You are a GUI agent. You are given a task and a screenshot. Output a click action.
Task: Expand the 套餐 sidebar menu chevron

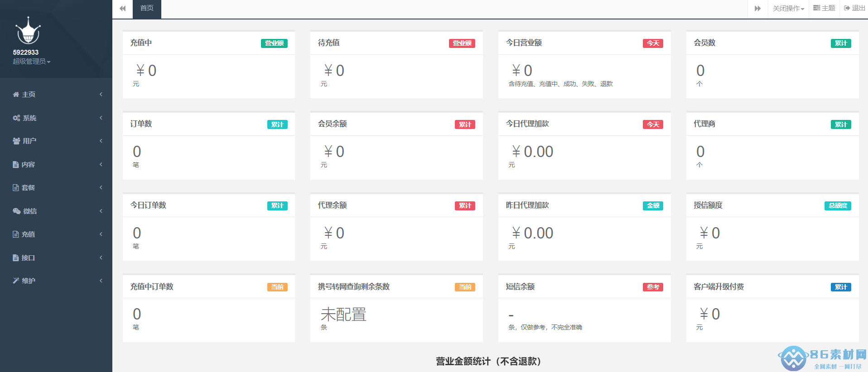101,188
